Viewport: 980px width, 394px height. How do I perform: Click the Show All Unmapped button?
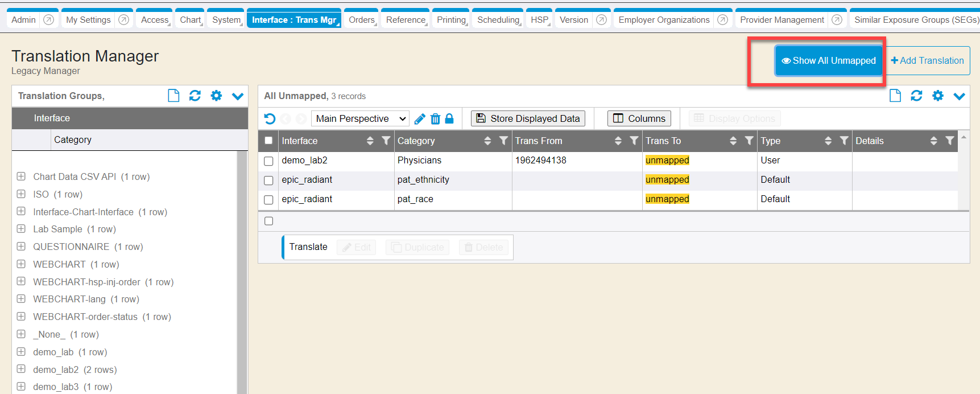pos(829,60)
